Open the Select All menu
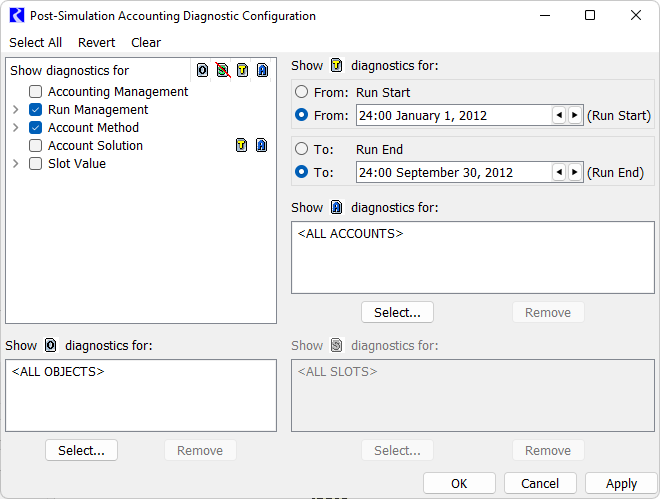Image resolution: width=660 pixels, height=499 pixels. [x=35, y=42]
